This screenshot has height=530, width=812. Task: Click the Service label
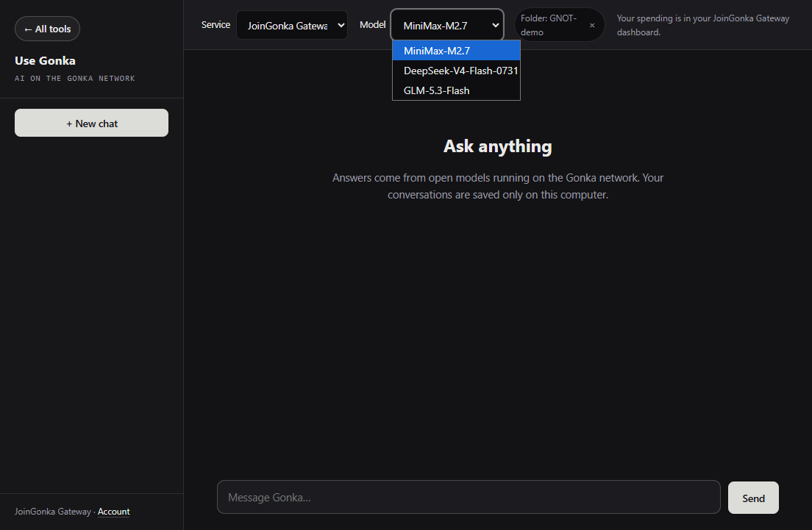tap(216, 25)
